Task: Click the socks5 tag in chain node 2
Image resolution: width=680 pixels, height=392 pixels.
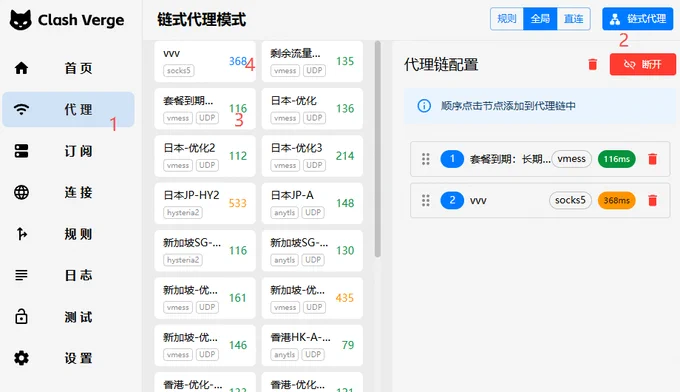Action: 570,200
